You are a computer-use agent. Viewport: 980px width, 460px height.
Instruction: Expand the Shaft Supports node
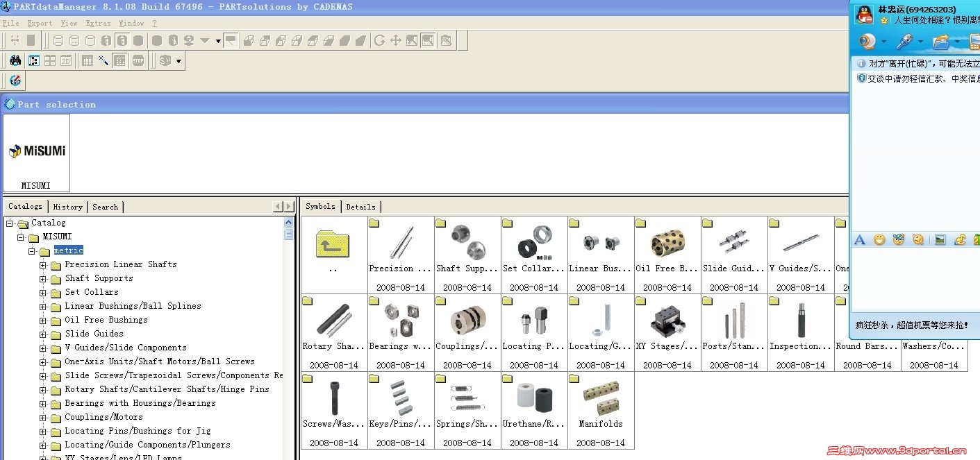[43, 279]
